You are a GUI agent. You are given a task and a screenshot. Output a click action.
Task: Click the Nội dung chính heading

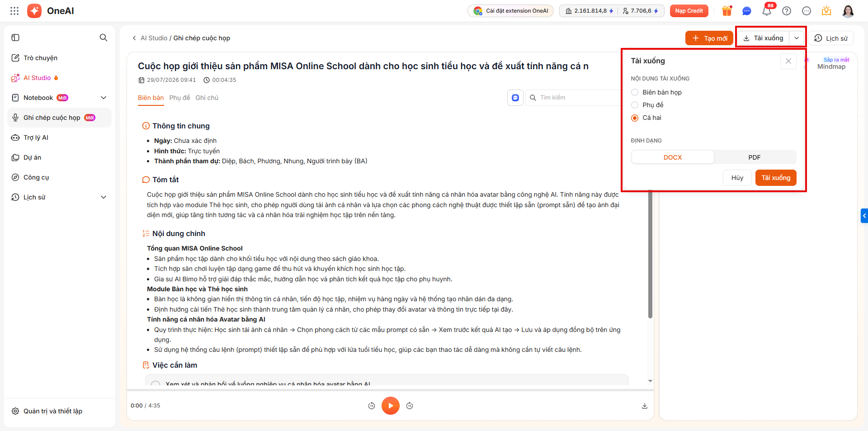click(x=179, y=233)
